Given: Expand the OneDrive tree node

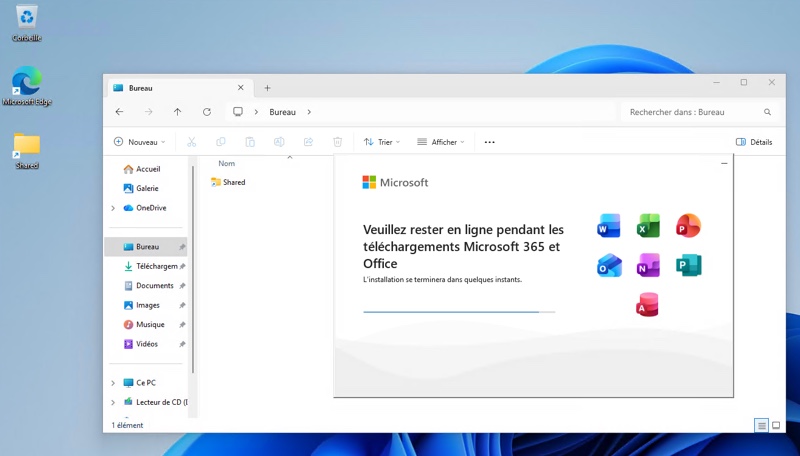Looking at the screenshot, I should pos(113,208).
